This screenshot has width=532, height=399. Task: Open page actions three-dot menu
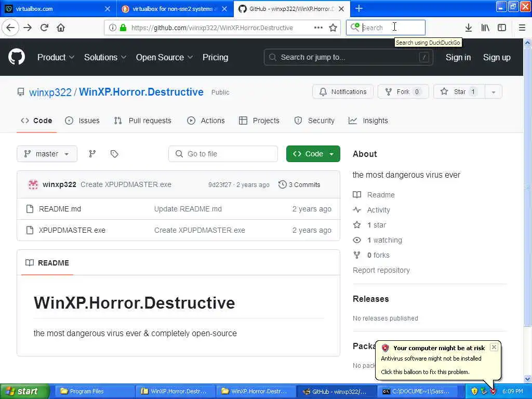pos(318,28)
